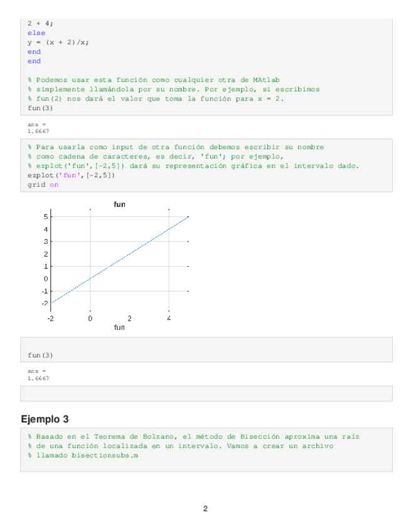This screenshot has height=532, width=411.
Task: Click the y-axis tick label -1
Action: coord(44,291)
